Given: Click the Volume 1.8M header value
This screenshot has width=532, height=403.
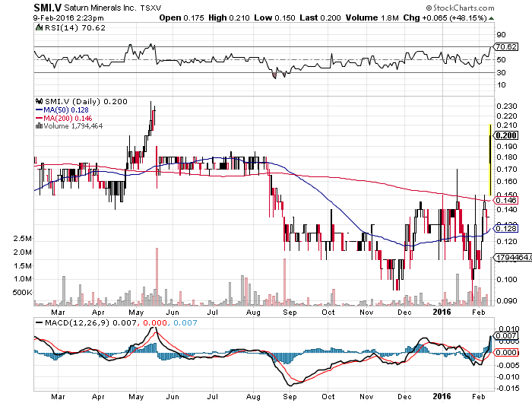Looking at the screenshot, I should pos(372,17).
